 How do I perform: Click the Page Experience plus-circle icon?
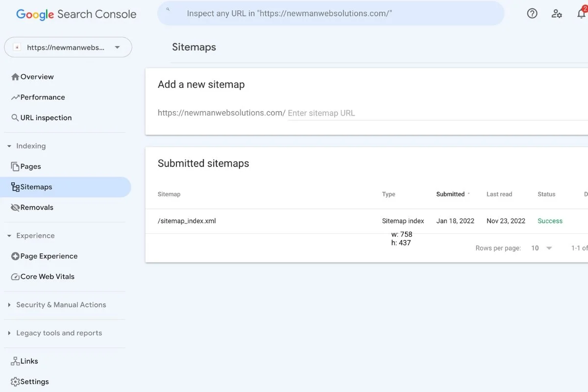[x=15, y=256]
